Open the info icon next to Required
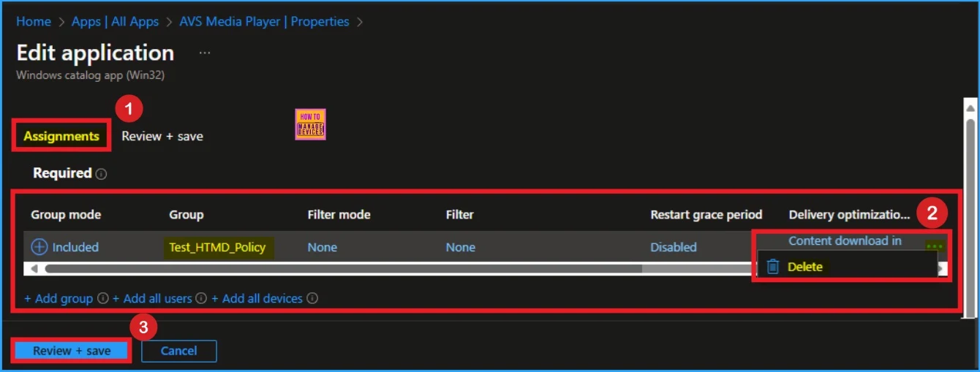Image resolution: width=980 pixels, height=372 pixels. 101,174
